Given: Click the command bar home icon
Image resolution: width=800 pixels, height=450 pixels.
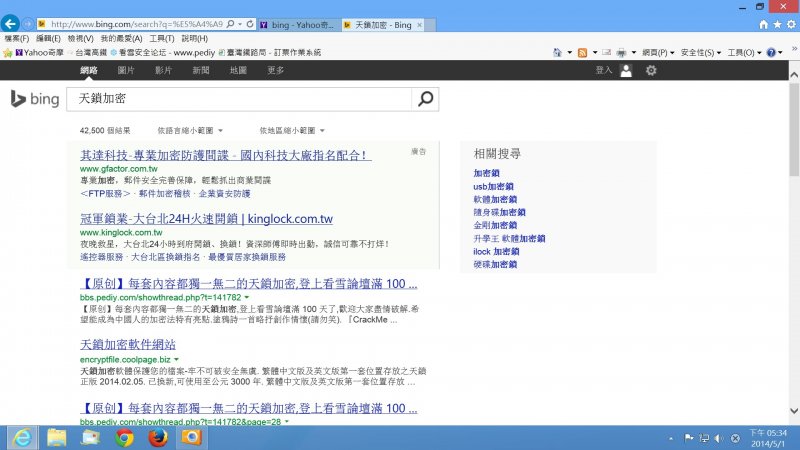Looking at the screenshot, I should point(557,52).
